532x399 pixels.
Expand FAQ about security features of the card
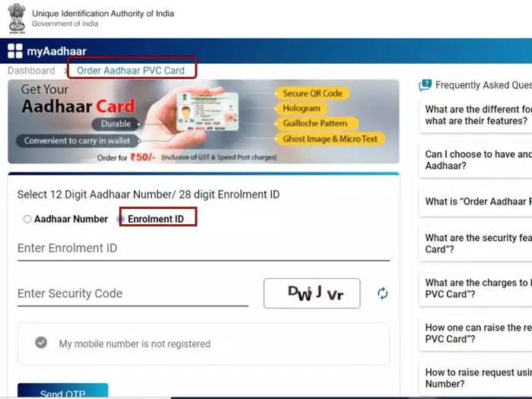coord(475,244)
